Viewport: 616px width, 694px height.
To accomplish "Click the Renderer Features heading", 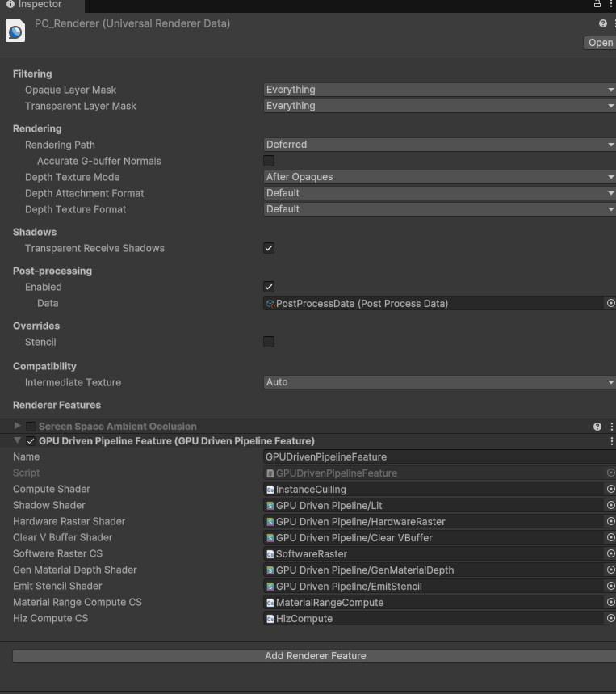I will 57,405.
